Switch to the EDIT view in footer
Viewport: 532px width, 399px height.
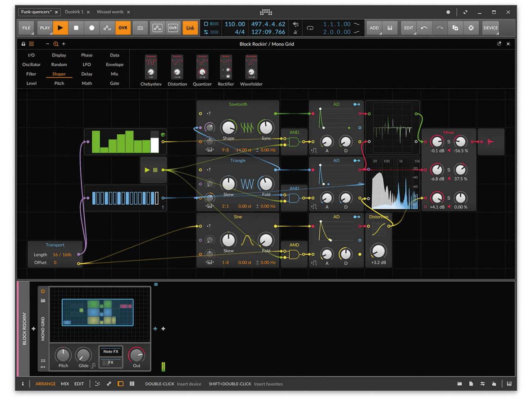79,384
